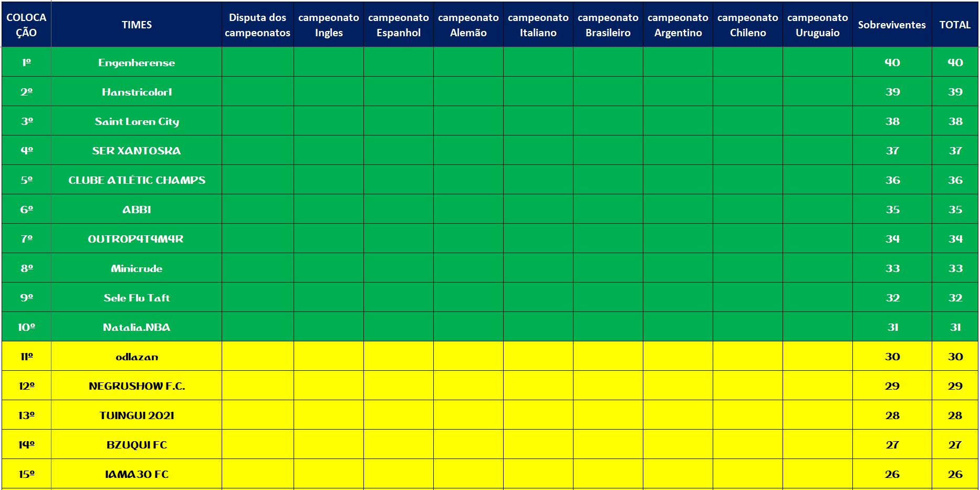Screen dimensions: 980x490
Task: Select the TOTAL value 35 for ABBI
Action: (955, 210)
